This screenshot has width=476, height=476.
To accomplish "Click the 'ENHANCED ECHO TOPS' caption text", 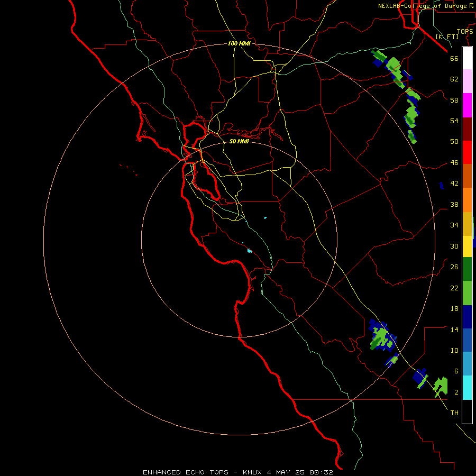I will pyautogui.click(x=186, y=472).
